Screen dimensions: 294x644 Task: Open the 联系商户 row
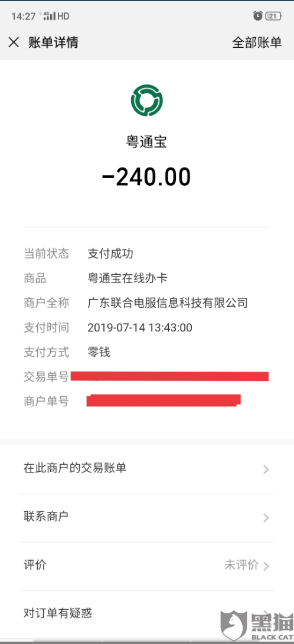[x=147, y=517]
